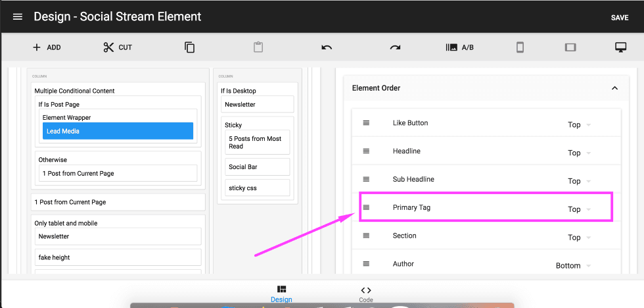The image size is (644, 308).
Task: Open the A/B testing option
Action: 460,47
